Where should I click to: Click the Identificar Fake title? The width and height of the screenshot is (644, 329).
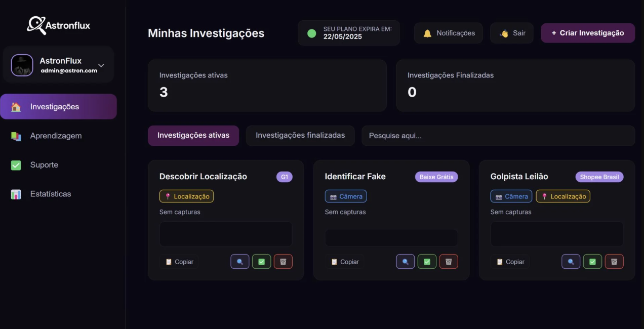355,177
